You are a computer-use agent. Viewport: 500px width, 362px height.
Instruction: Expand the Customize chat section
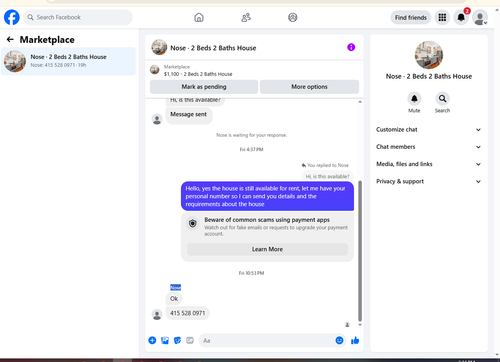(429, 130)
